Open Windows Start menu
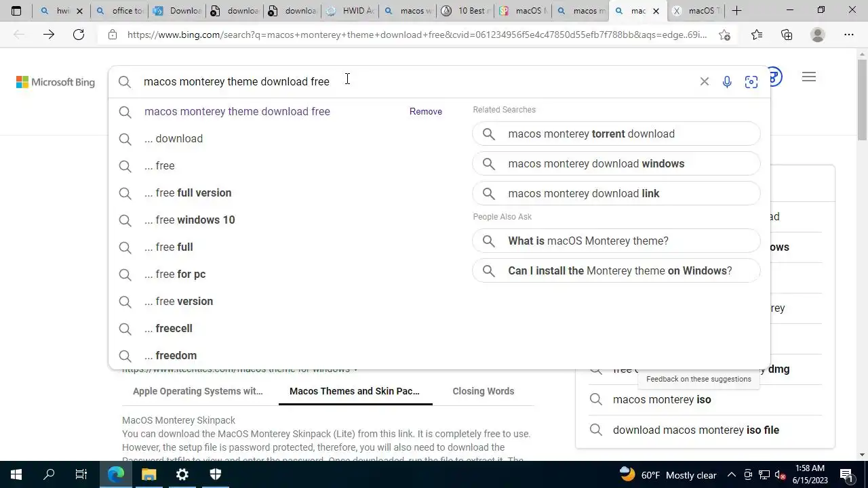Viewport: 868px width, 488px height. [x=16, y=474]
